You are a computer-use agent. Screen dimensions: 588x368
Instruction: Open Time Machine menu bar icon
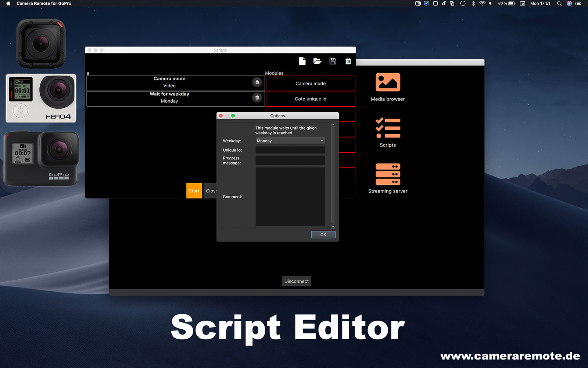(x=463, y=3)
